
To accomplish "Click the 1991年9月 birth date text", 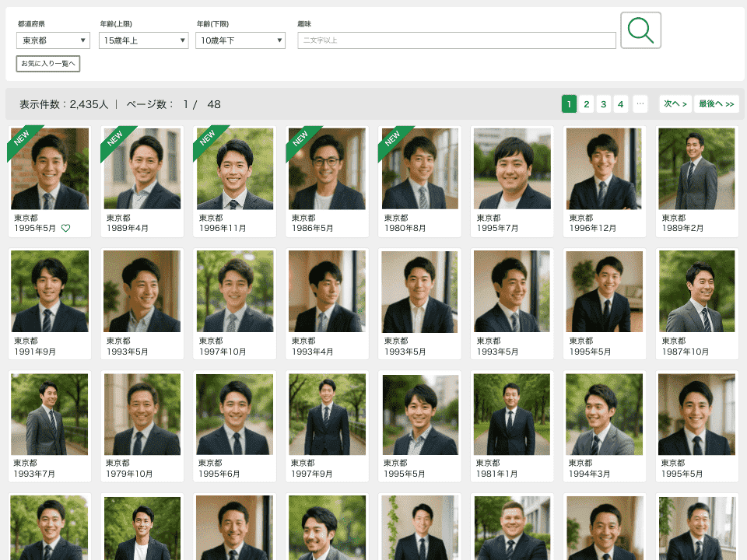I will point(35,352).
